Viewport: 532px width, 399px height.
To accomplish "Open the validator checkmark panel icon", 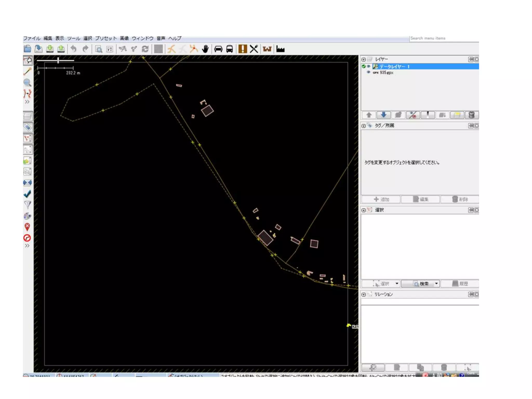I will click(x=27, y=194).
